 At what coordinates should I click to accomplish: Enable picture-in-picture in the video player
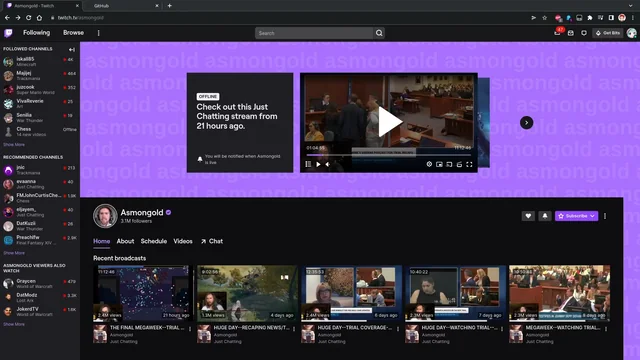point(439,164)
